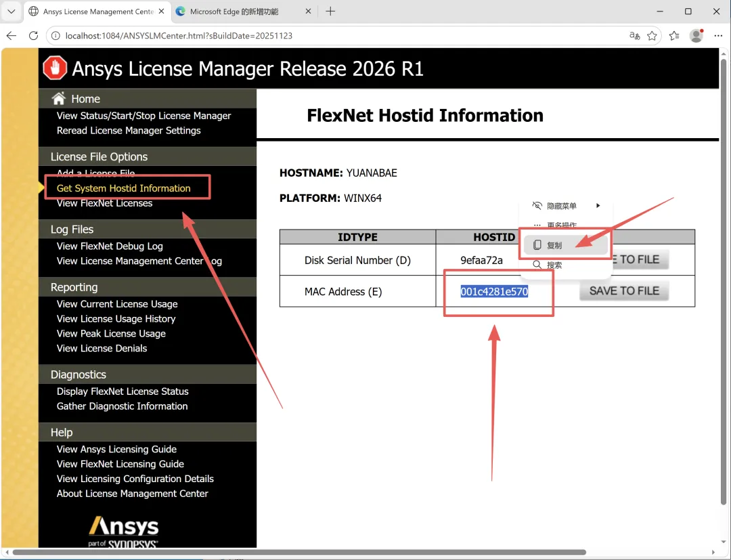Select Gather Diagnostic Information
Image resolution: width=731 pixels, height=560 pixels.
[122, 406]
